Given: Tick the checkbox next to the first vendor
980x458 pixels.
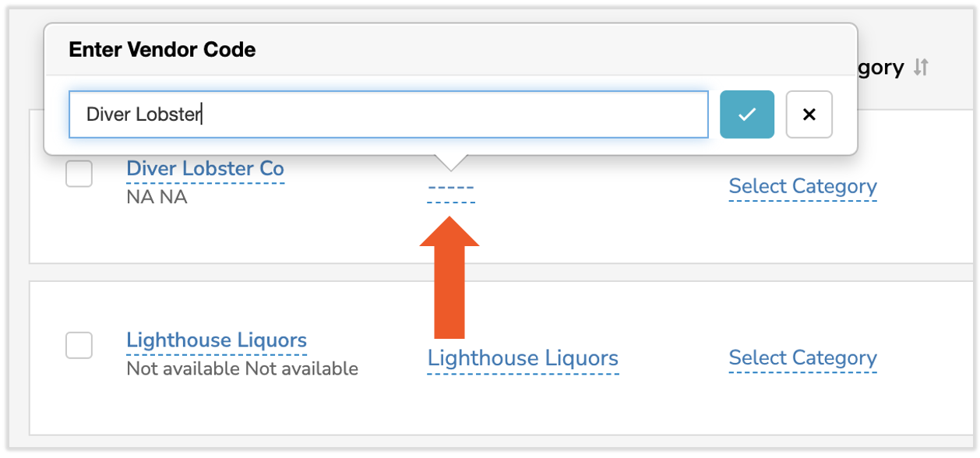Looking at the screenshot, I should pos(79,174).
